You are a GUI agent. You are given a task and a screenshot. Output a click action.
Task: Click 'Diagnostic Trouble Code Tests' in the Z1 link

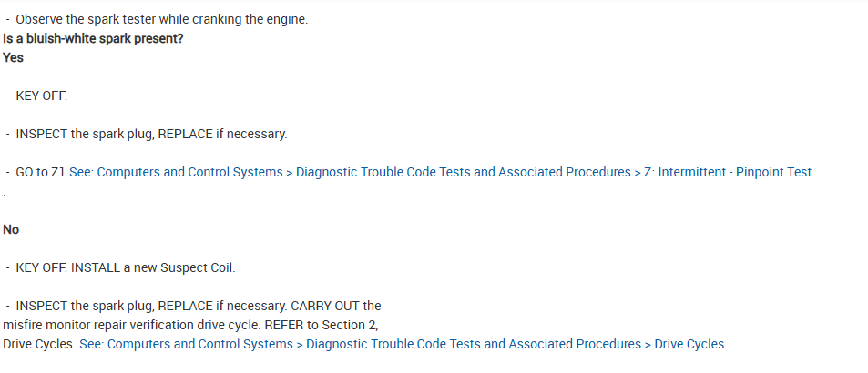pos(392,172)
